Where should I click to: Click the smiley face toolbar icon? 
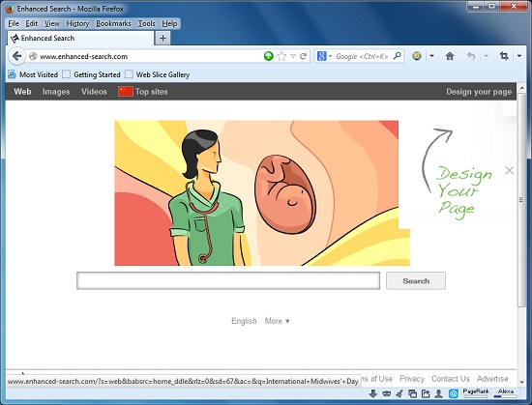coord(417,56)
